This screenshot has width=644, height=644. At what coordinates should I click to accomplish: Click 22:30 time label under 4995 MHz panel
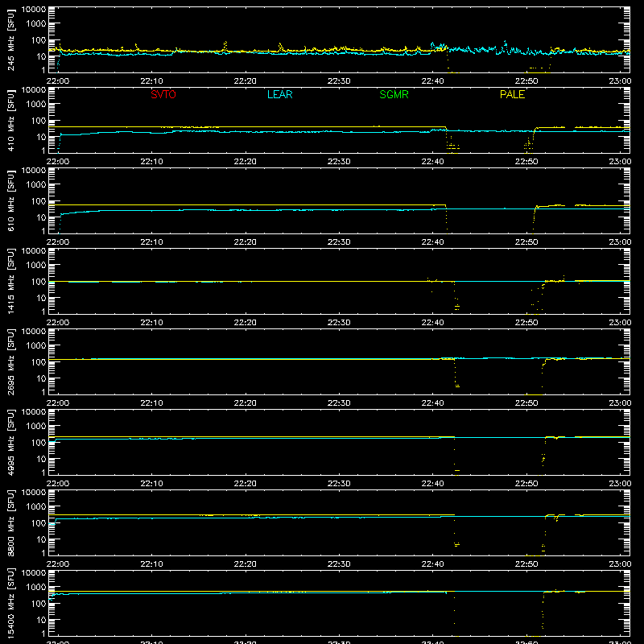coord(339,484)
